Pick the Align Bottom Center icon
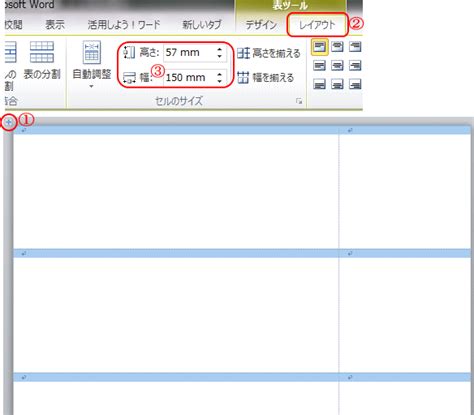This screenshot has width=474, height=415. pos(337,84)
